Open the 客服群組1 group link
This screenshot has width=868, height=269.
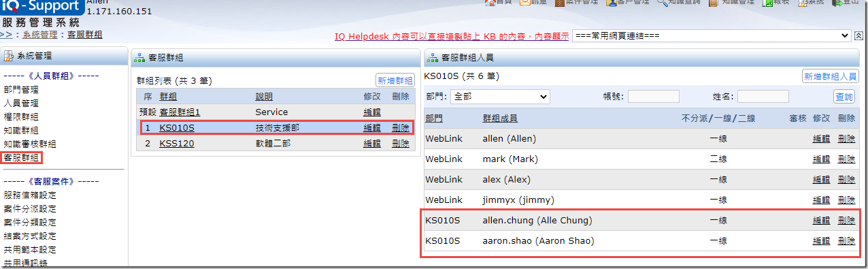click(180, 112)
